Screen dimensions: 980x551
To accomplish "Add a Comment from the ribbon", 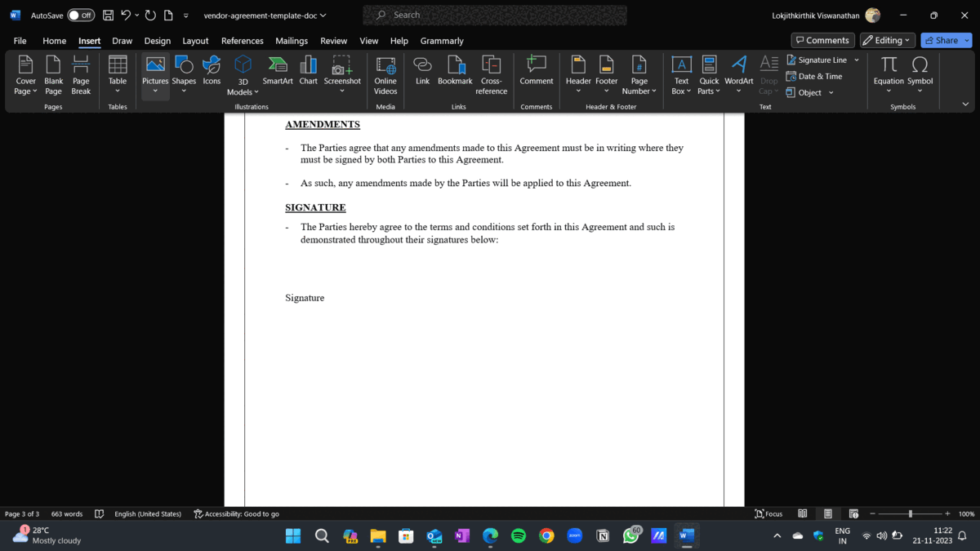I will coord(537,71).
